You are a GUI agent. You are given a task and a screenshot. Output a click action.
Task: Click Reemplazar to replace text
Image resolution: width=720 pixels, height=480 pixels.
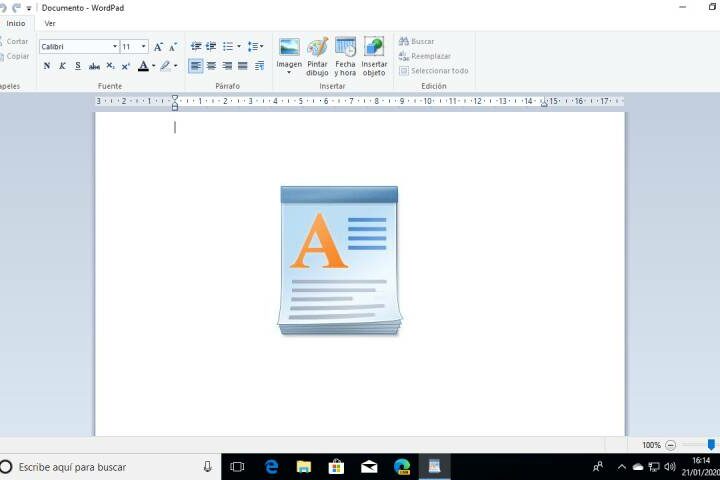click(425, 56)
